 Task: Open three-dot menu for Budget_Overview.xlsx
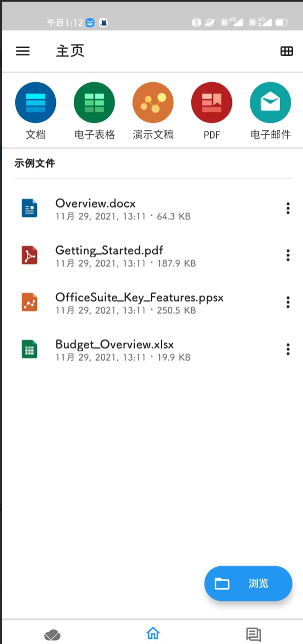(288, 349)
